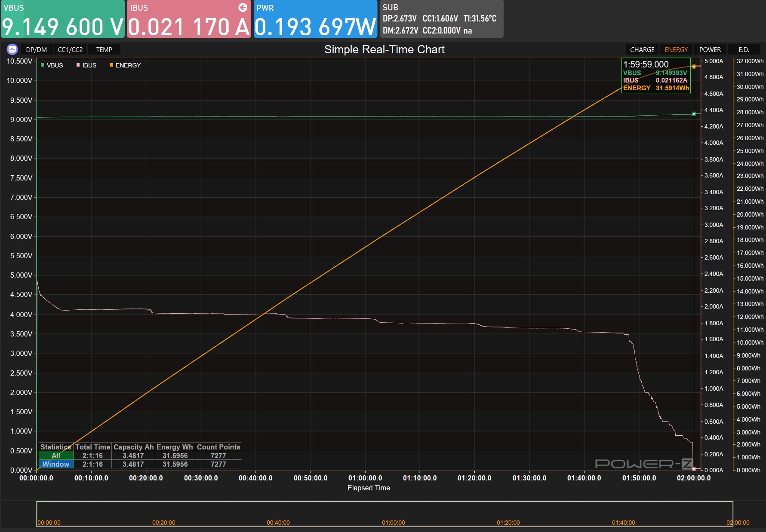Viewport: 766px width, 532px height.
Task: Click the POWER-Z logo watermark
Action: pyautogui.click(x=643, y=464)
